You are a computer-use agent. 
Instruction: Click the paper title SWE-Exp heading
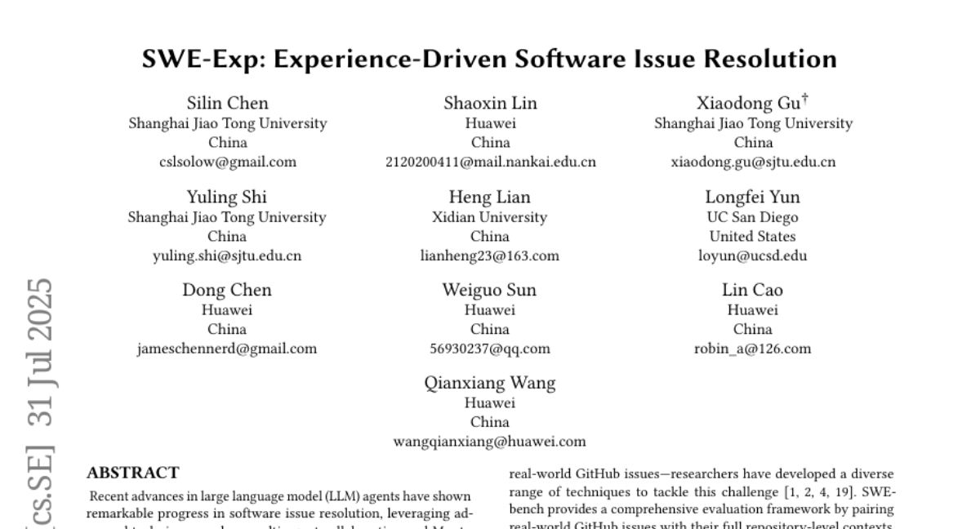[x=490, y=60]
